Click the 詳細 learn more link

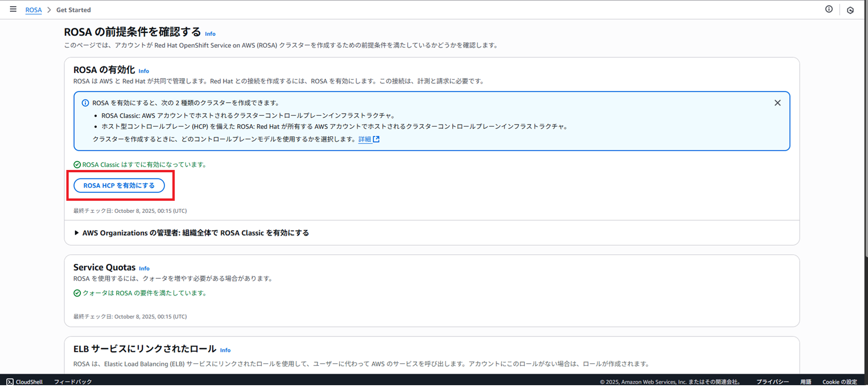364,139
